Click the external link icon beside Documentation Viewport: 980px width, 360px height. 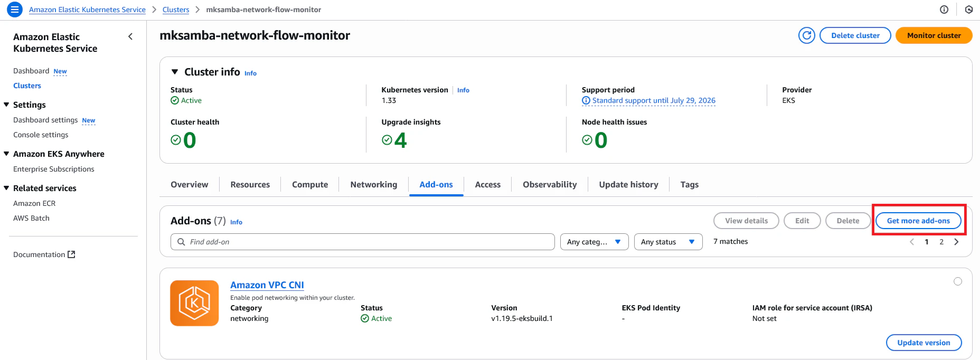tap(71, 254)
